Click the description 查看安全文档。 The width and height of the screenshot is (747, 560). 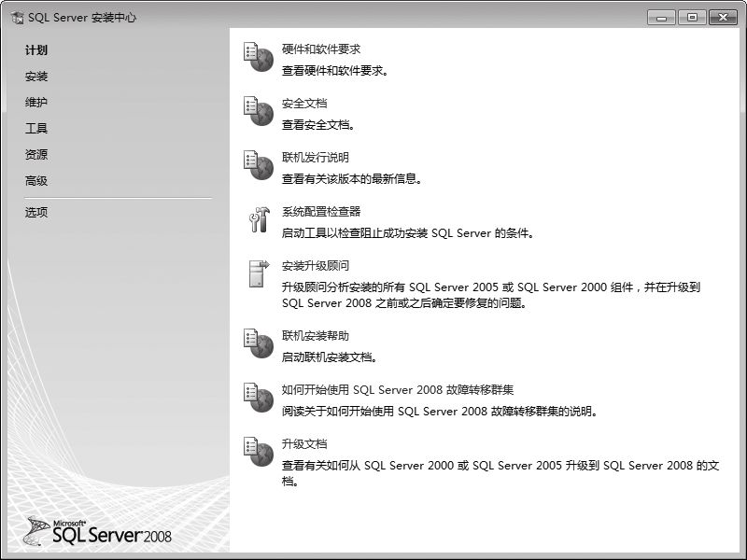click(318, 125)
